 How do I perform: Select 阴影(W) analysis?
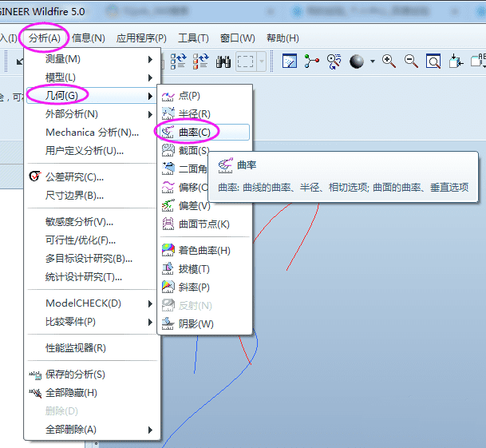(x=204, y=324)
